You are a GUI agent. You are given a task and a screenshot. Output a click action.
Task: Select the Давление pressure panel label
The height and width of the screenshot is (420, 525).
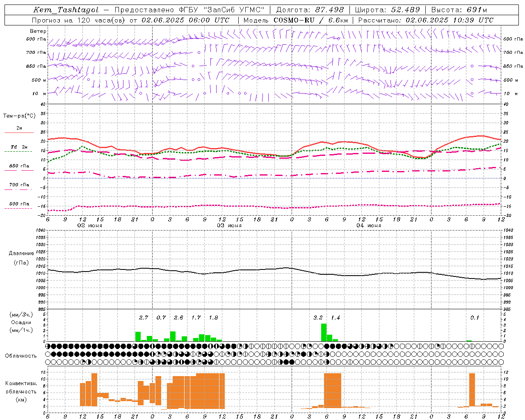[x=21, y=253]
